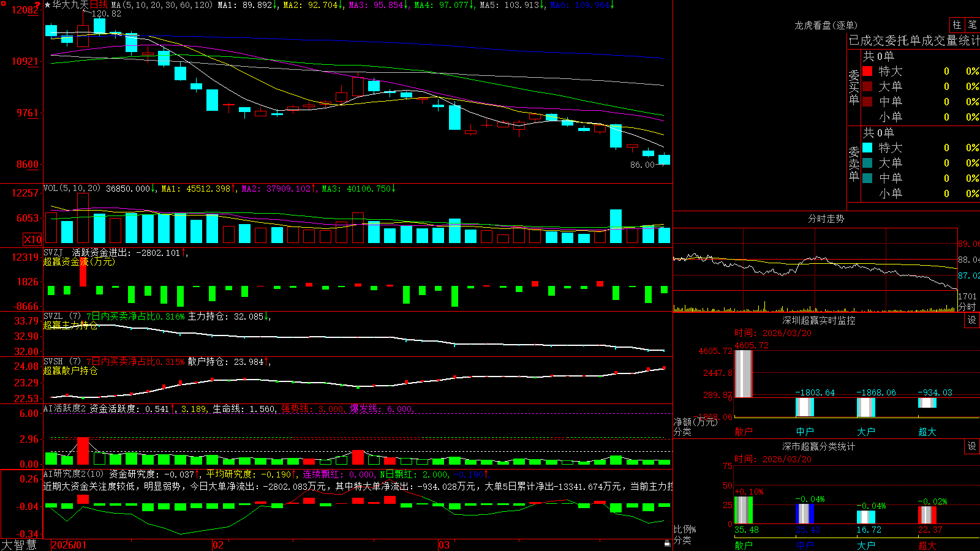
Task: Click the 86.00 low price annotation
Action: click(x=643, y=165)
